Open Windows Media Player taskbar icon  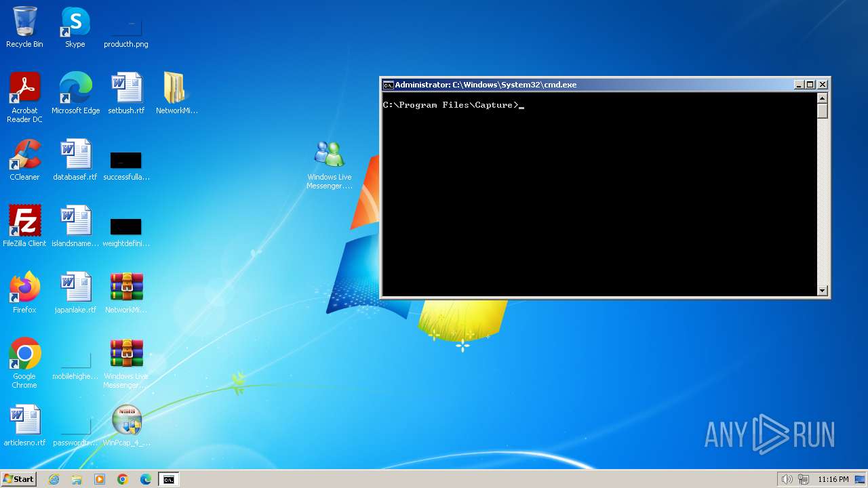[x=100, y=479]
